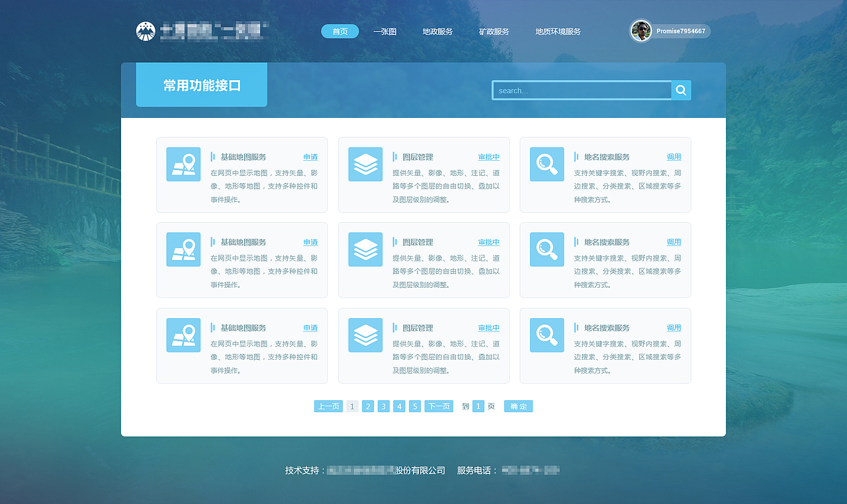Go to page 3 in pagination
The height and width of the screenshot is (504, 847).
coord(383,406)
